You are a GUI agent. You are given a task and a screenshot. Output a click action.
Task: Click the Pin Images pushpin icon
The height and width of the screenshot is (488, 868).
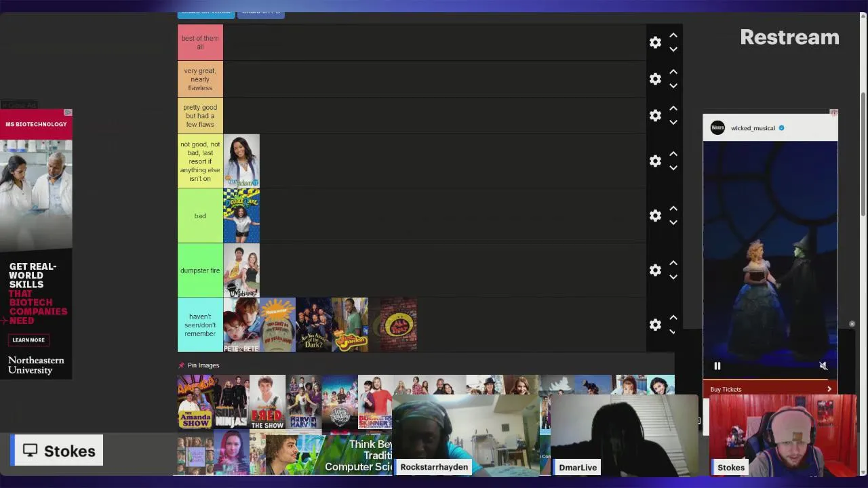tap(181, 365)
